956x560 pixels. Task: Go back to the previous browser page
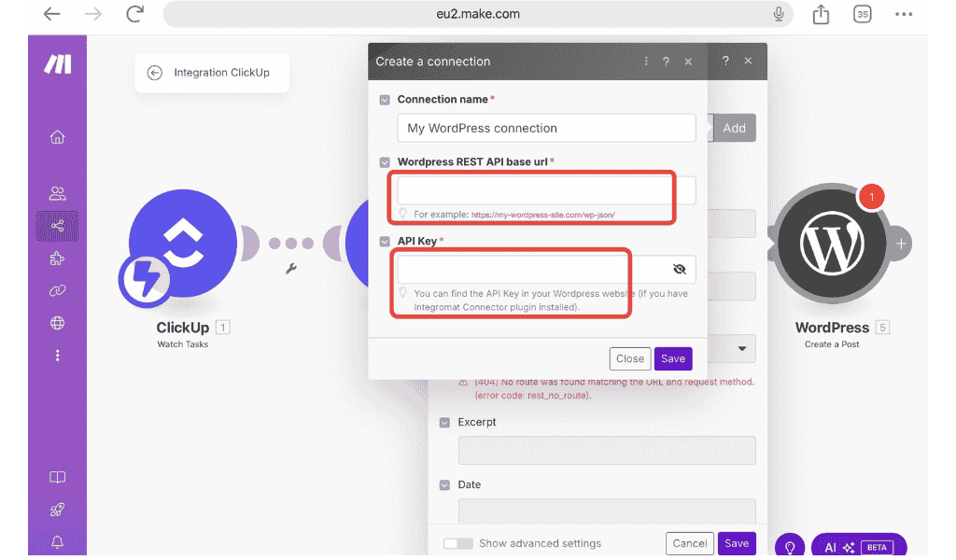(x=52, y=14)
